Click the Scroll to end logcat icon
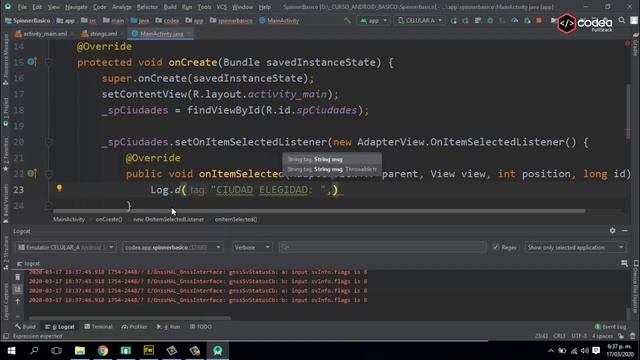640x360 pixels. (18, 289)
